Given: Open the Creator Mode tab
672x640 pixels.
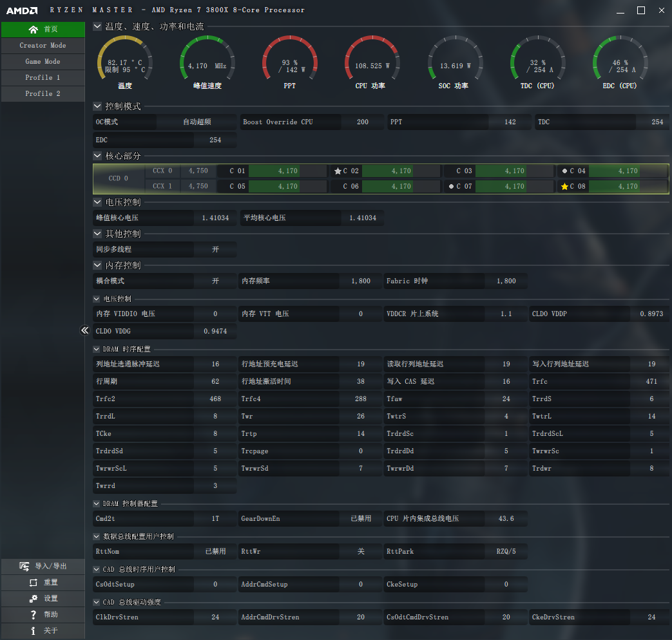Looking at the screenshot, I should click(x=43, y=46).
